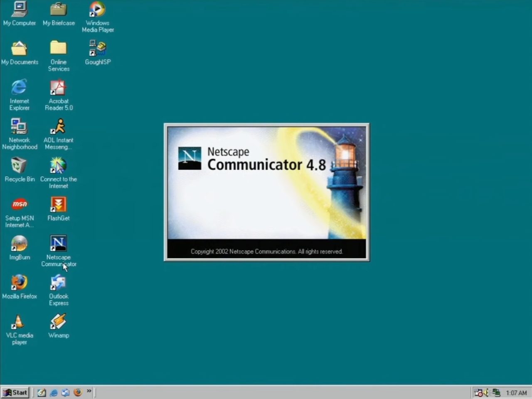Launch Internet Explorer from the Quick Launch bar
Viewport: 532px width, 399px height.
pos(54,392)
